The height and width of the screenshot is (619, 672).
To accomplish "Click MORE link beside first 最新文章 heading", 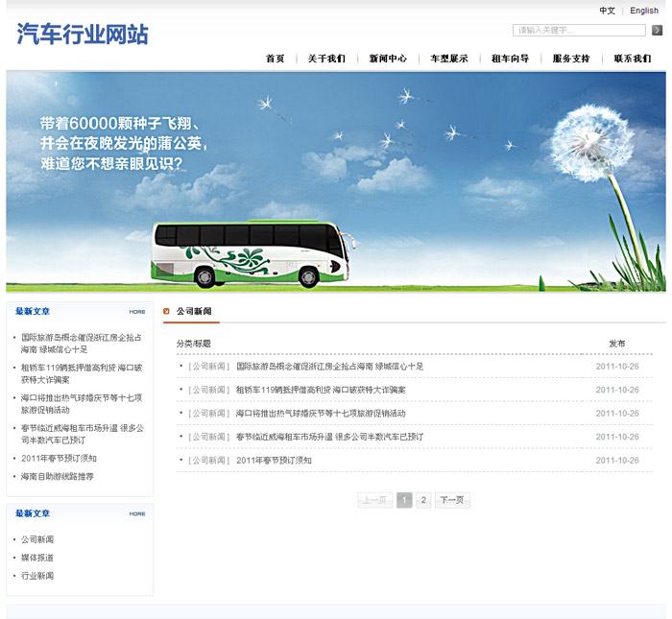I will click(x=137, y=312).
